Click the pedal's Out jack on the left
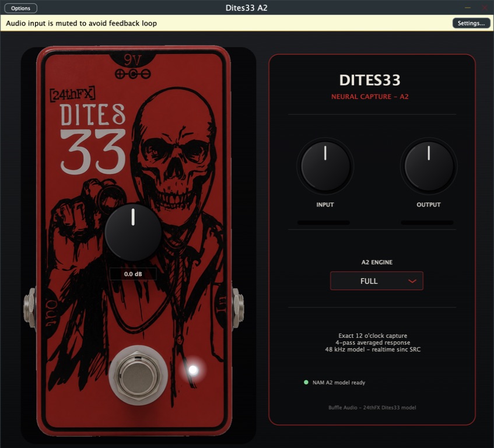 30,309
